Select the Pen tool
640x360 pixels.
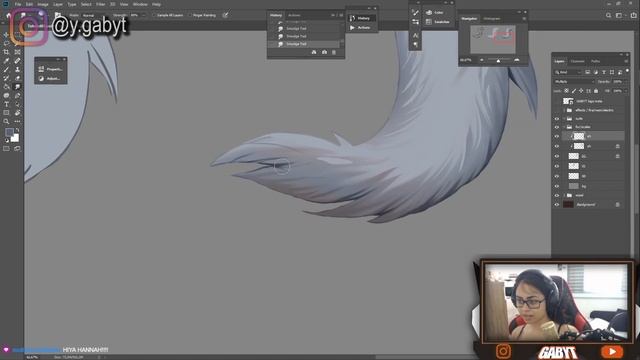coord(17,96)
